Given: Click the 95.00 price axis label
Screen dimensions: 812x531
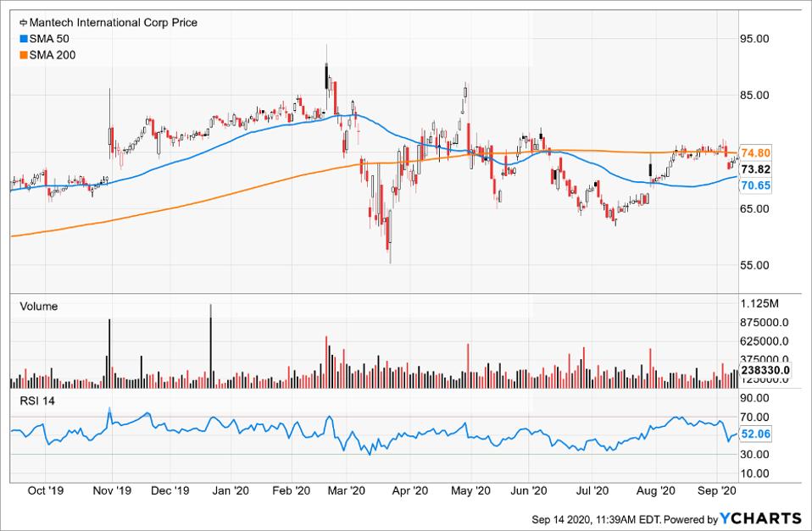Looking at the screenshot, I should [756, 39].
